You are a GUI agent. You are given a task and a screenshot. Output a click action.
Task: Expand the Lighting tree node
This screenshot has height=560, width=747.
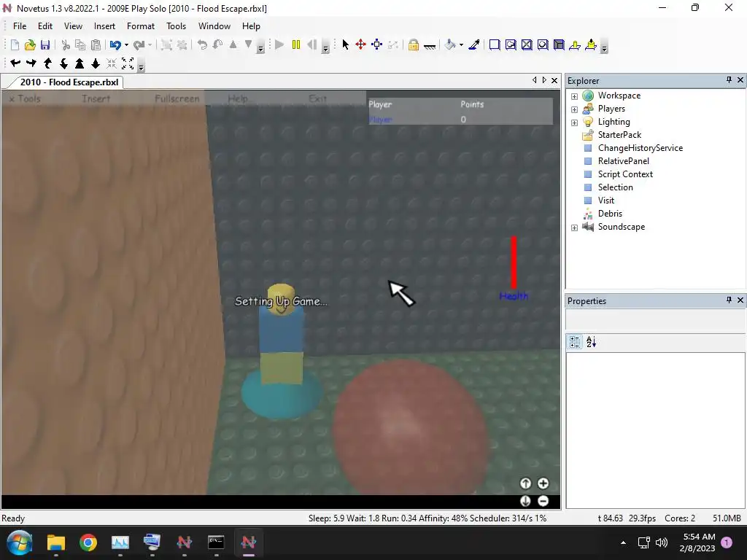pos(575,122)
